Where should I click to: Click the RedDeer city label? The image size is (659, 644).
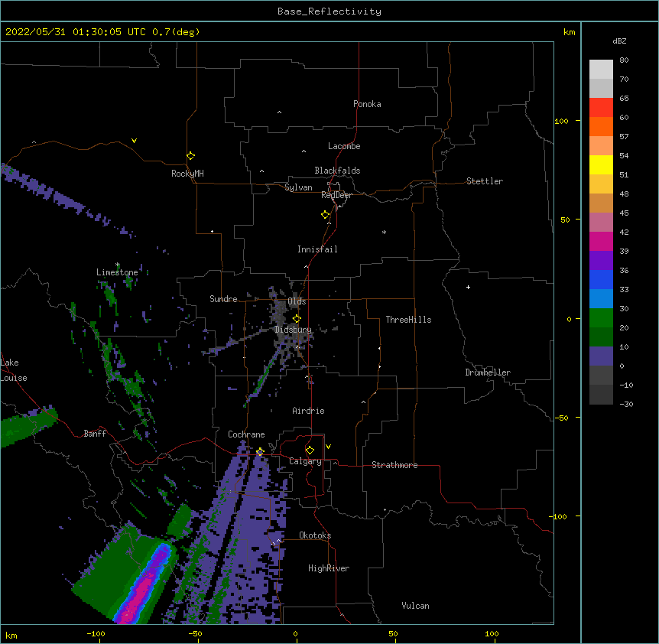point(336,195)
